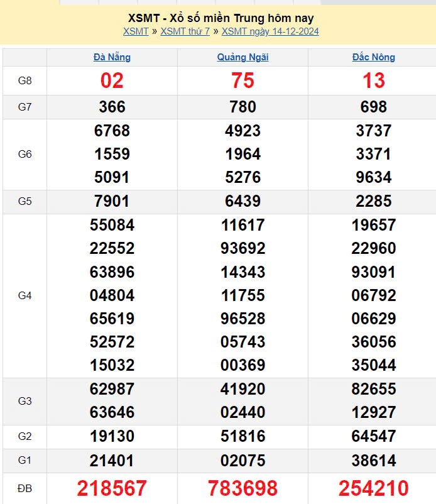The image size is (436, 504).
Task: Click the Quảng Ngãi column header link
Action: pos(243,57)
